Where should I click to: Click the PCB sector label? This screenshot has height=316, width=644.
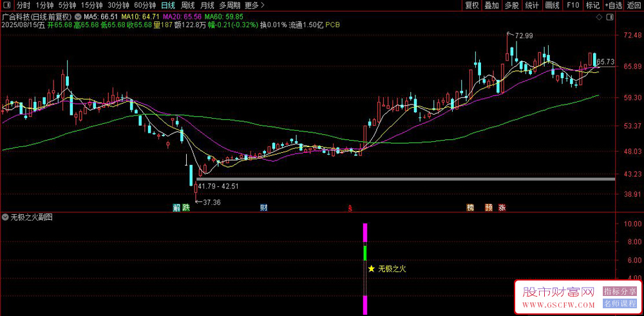(333, 25)
